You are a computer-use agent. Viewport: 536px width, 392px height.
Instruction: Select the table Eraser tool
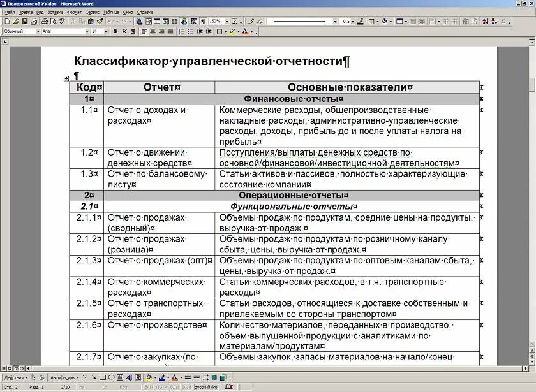(x=260, y=22)
